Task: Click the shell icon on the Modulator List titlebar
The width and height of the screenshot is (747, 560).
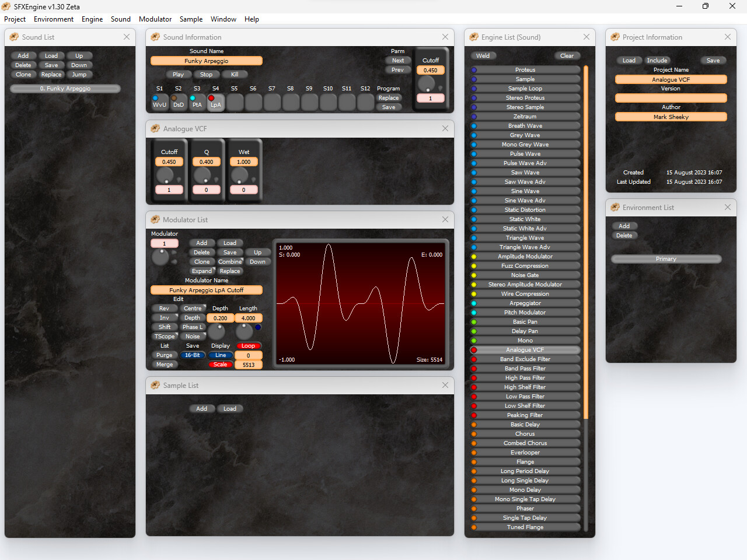Action: [155, 220]
